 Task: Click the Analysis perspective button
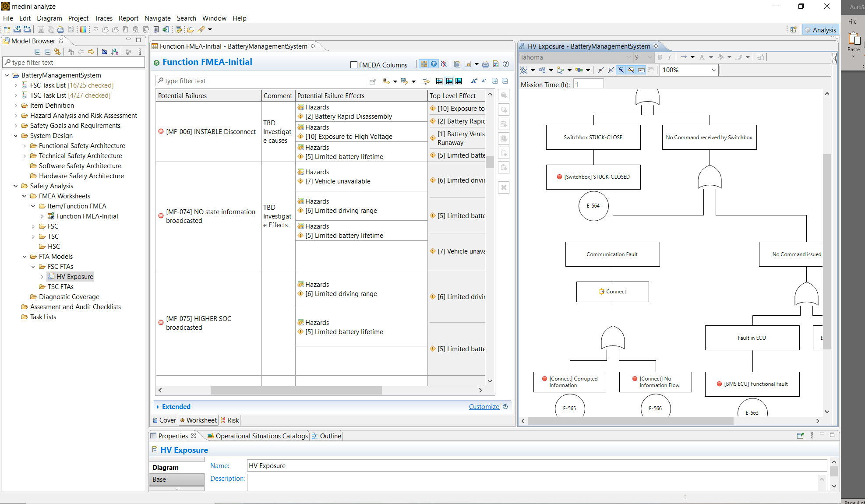point(820,30)
